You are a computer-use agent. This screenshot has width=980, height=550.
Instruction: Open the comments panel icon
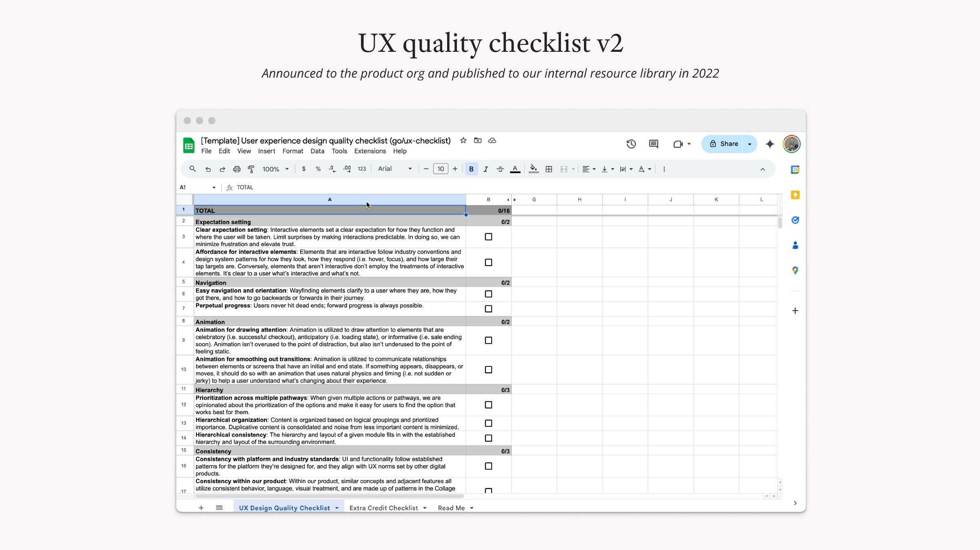pos(653,144)
